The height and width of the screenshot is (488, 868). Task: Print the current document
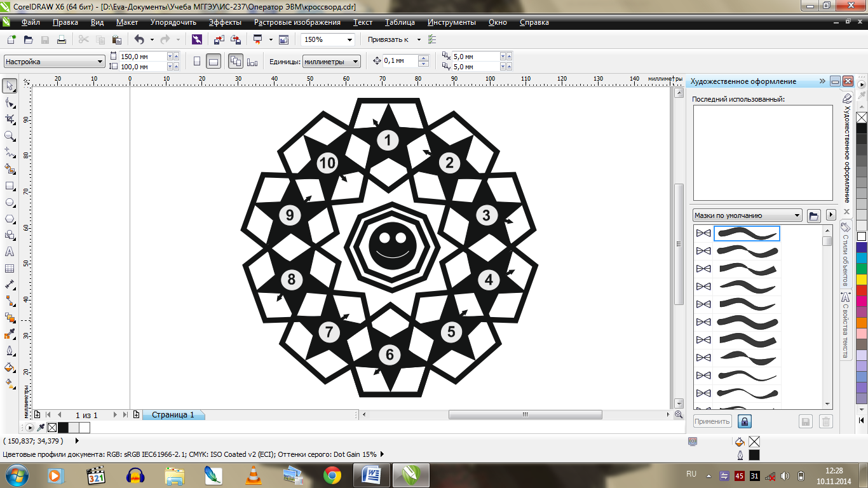point(62,39)
